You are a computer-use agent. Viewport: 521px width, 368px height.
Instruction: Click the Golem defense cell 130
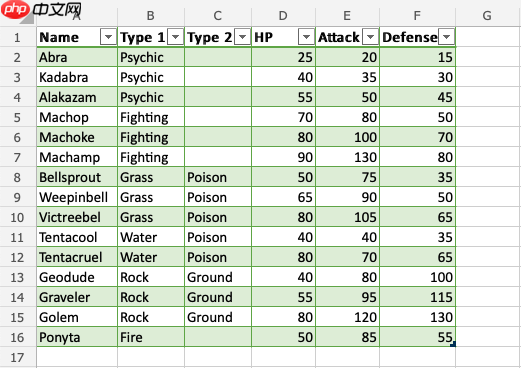click(x=417, y=317)
